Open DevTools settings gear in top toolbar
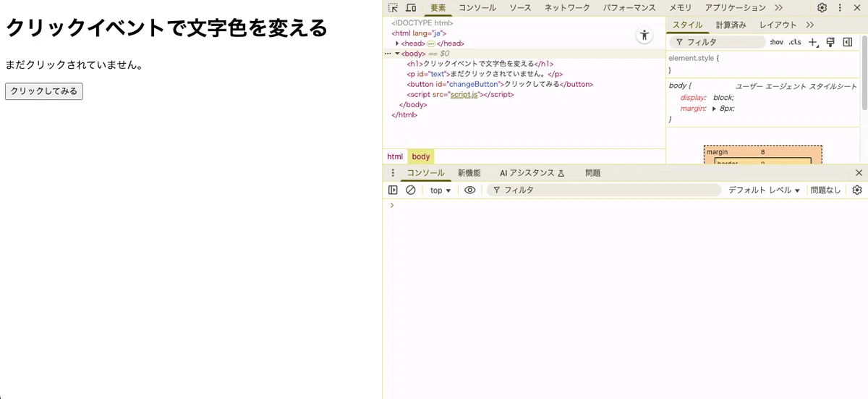This screenshot has width=868, height=399. click(x=822, y=8)
